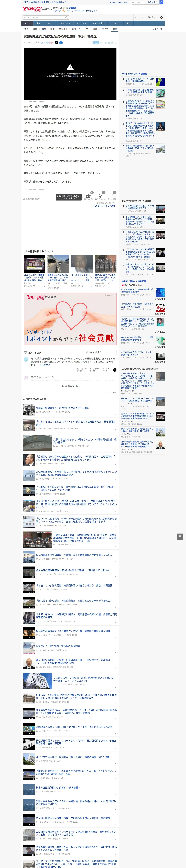Click the first commenter's avatar icon
The height and width of the screenshot is (868, 186).
(26, 359)
